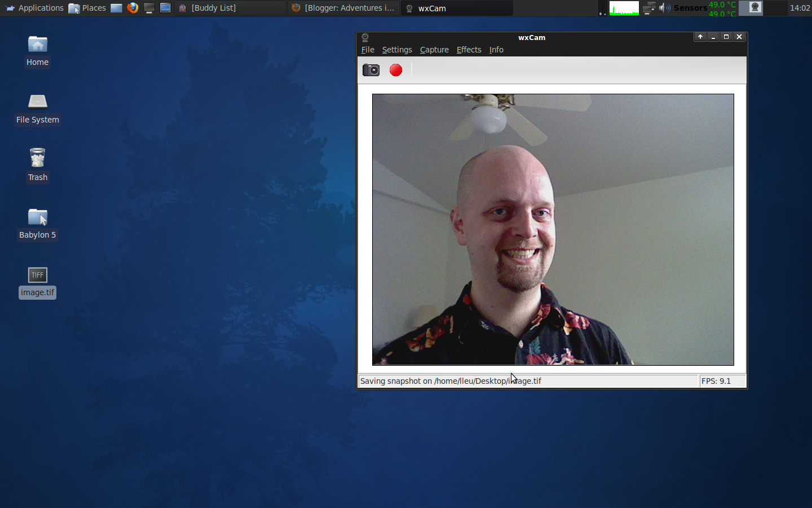Take a snapshot with the camera toolbar icon

coord(370,70)
